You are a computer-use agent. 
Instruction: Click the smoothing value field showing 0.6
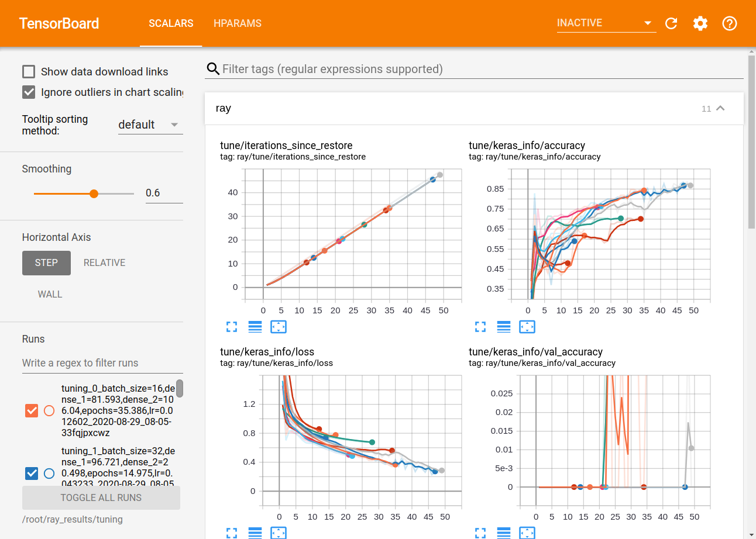point(164,193)
